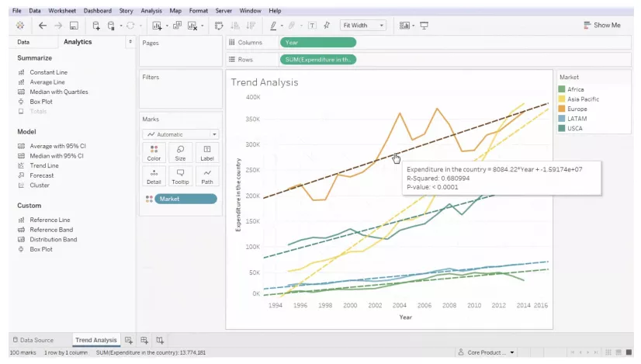Switch to the Data pane tab
The image size is (641, 364).
(x=23, y=42)
